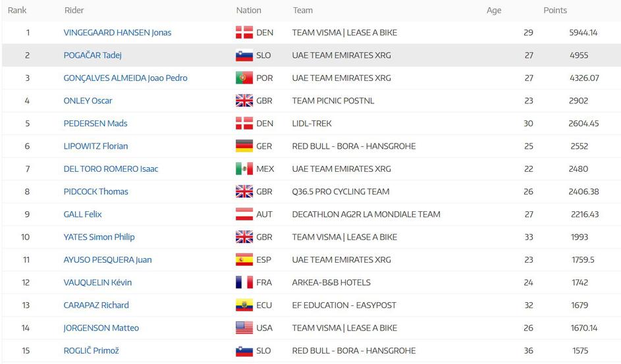This screenshot has width=621, height=364.
Task: Open PIDCOCK Thomas rider link
Action: [95, 192]
